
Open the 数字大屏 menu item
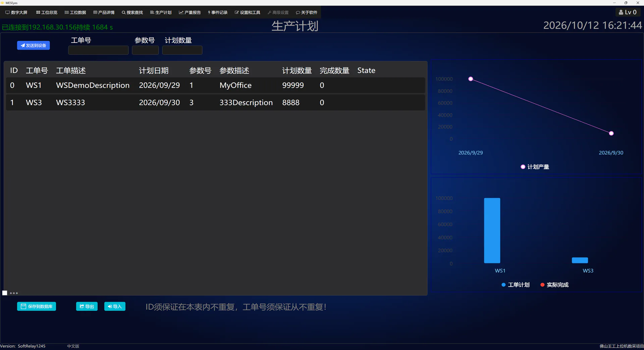(x=16, y=12)
